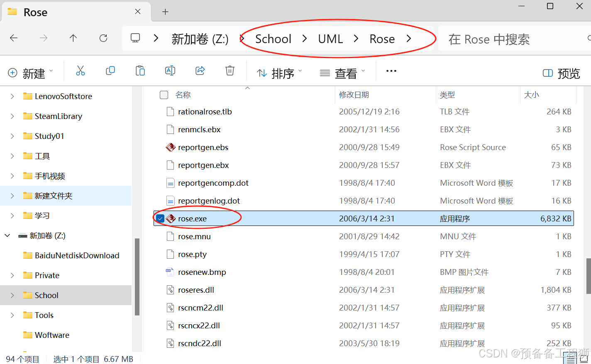Select the rscncx22.dll file row

click(364, 325)
